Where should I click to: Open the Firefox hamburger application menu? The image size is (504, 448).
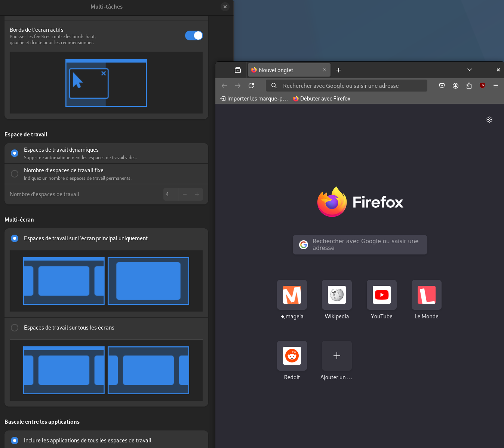click(x=496, y=86)
